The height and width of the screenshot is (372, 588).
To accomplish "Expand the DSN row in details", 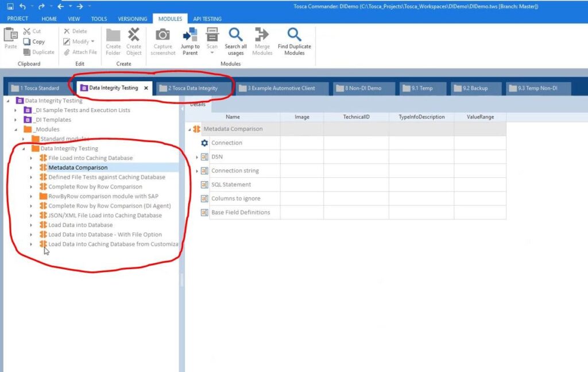I will 197,158.
